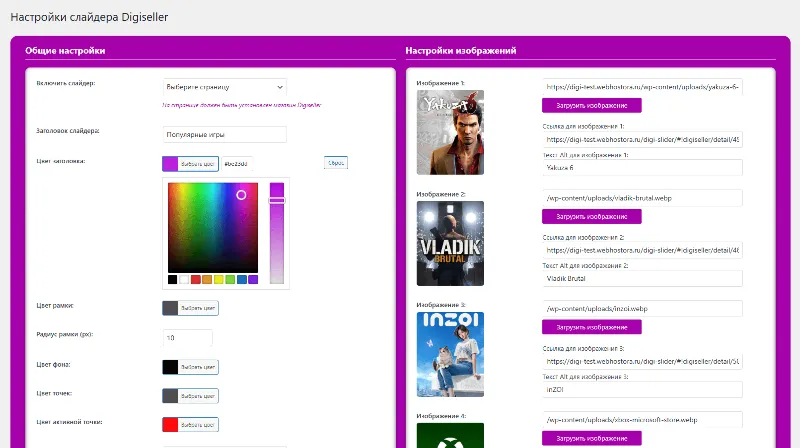The width and height of the screenshot is (800, 448).
Task: Pick the green swatch in the color palette
Action: tap(230, 280)
